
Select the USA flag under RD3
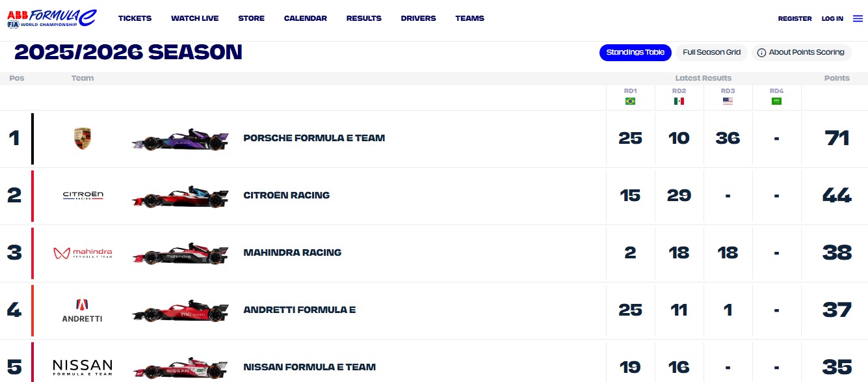coord(728,101)
